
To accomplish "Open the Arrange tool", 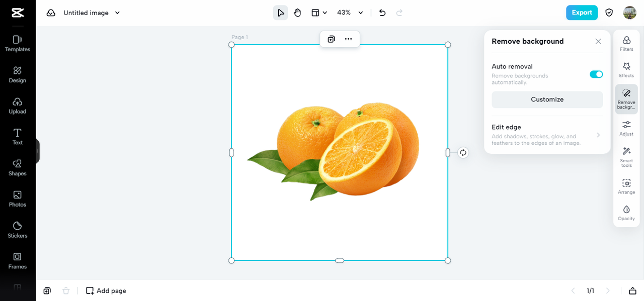I will click(x=626, y=186).
